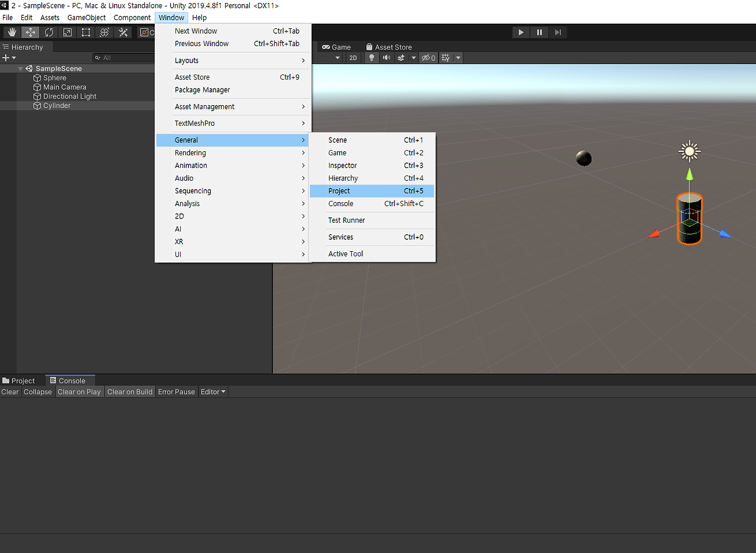756x553 pixels.
Task: Click the cylinder object in Scene view
Action: click(x=689, y=219)
